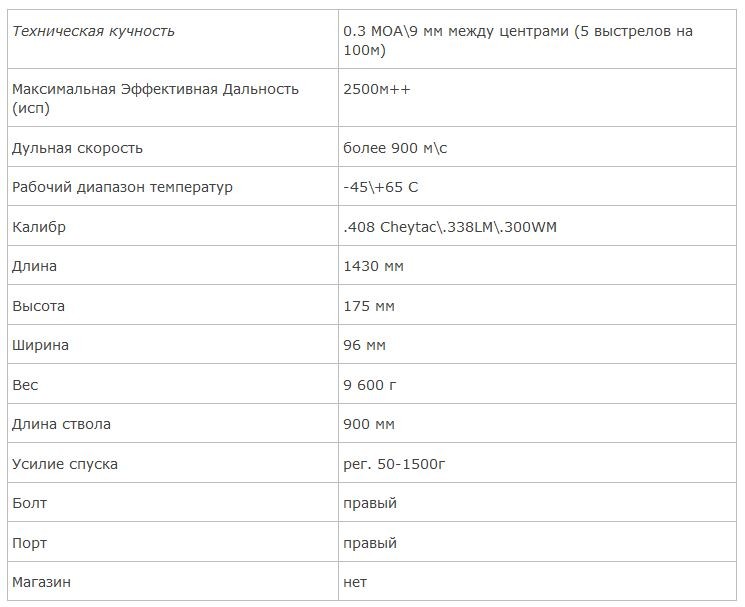Click the 'Техническая кучность' row label
745x607 pixels.
point(93,31)
